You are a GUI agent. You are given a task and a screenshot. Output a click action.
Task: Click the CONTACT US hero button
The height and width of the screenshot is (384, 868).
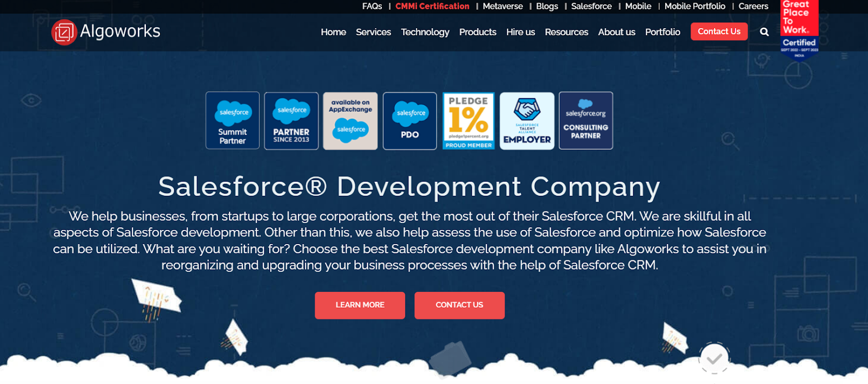459,305
